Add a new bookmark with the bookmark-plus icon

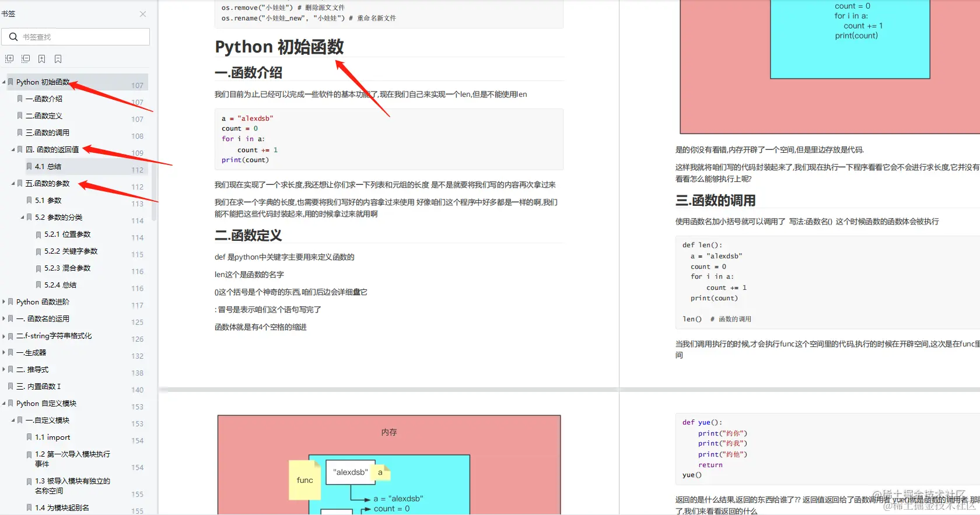42,59
